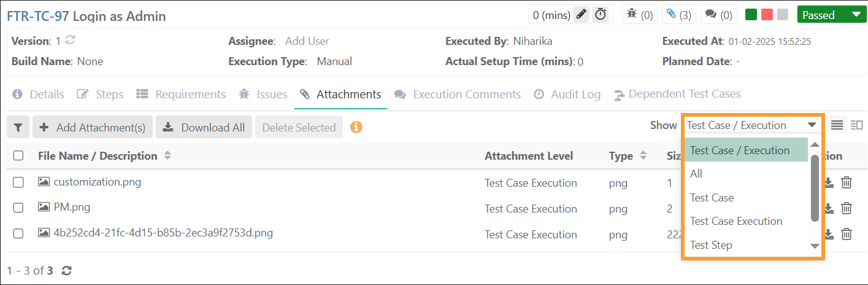This screenshot has height=285, width=868.
Task: Start the stopwatch timer icon
Action: [601, 15]
